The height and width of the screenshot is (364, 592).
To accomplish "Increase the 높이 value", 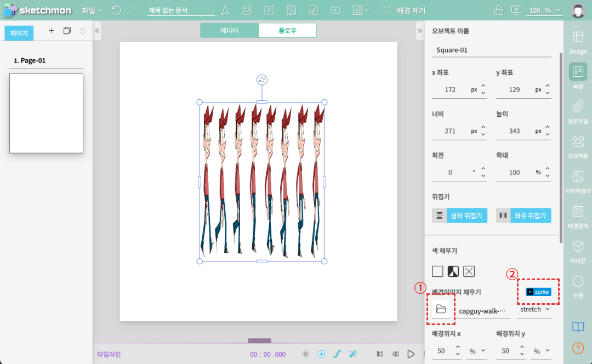I will pos(548,128).
